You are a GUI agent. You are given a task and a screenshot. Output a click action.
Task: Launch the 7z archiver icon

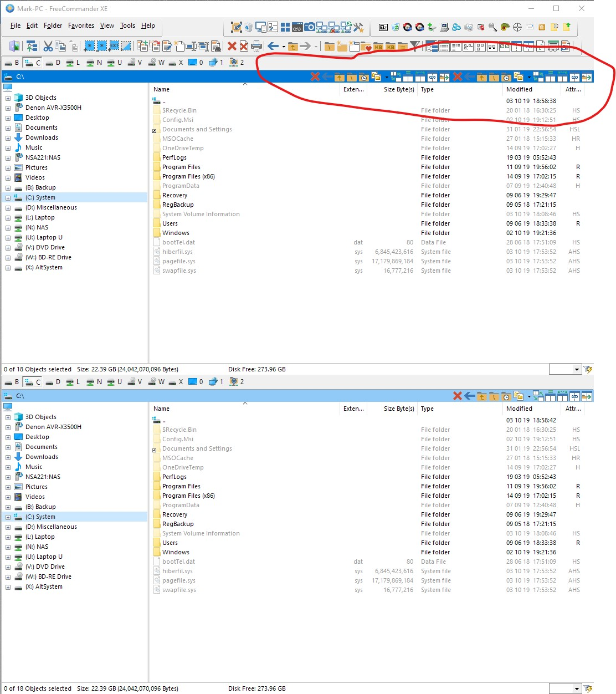[x=383, y=27]
